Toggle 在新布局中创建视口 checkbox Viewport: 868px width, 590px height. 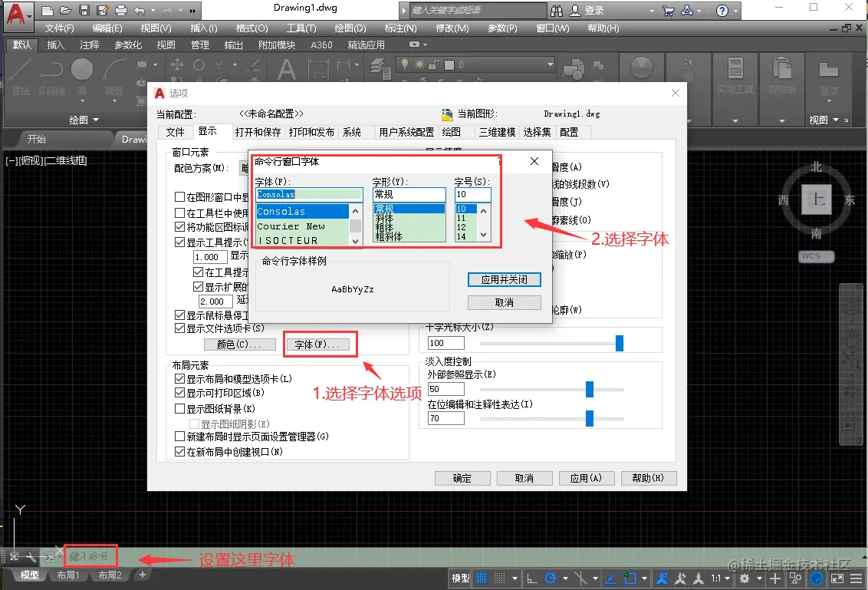point(179,451)
